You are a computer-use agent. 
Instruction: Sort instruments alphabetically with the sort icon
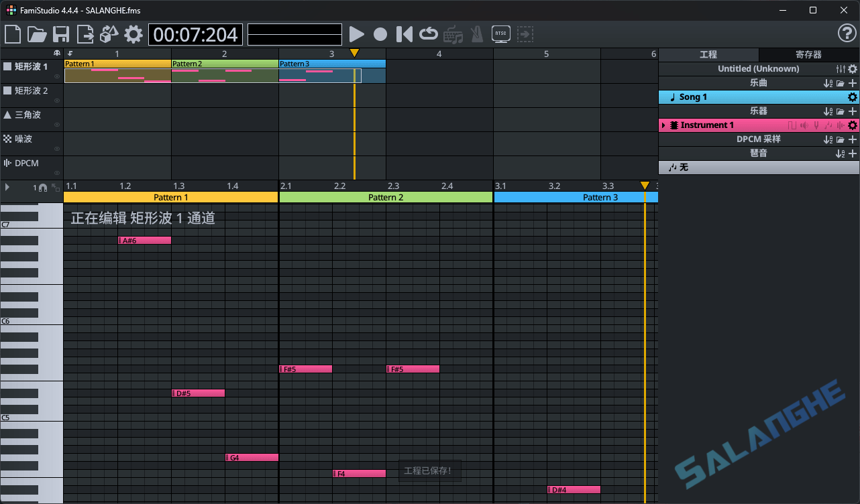point(828,111)
